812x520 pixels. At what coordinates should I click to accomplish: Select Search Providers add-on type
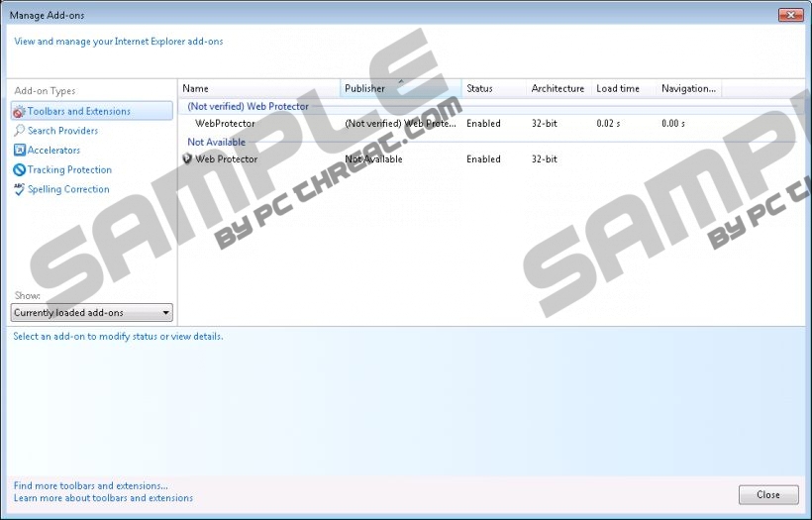coord(62,131)
